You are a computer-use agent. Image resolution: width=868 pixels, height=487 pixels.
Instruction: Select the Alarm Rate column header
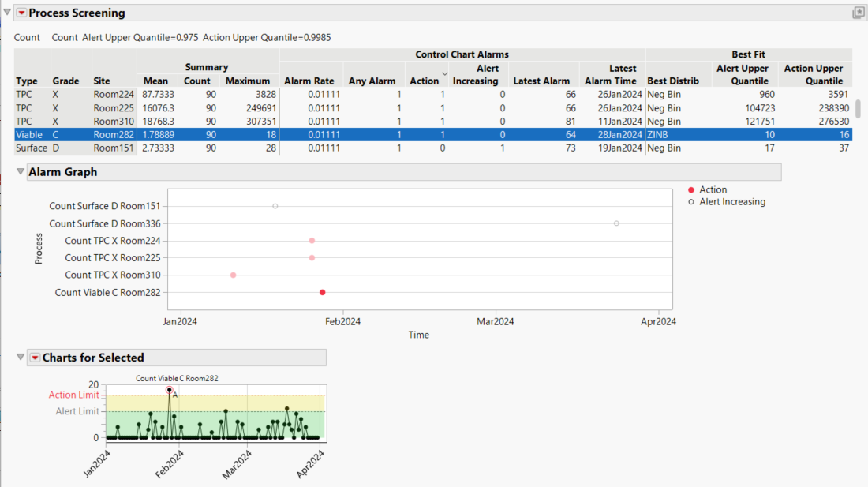pyautogui.click(x=309, y=81)
